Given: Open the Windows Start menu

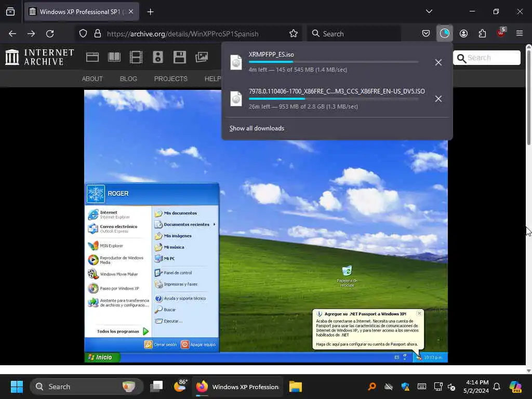Looking at the screenshot, I should click(x=17, y=387).
